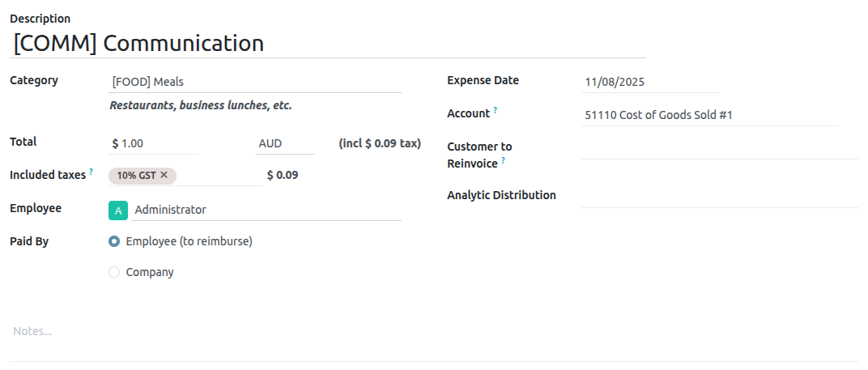Show Customer to Reinvoice help tooltip

coord(504,161)
